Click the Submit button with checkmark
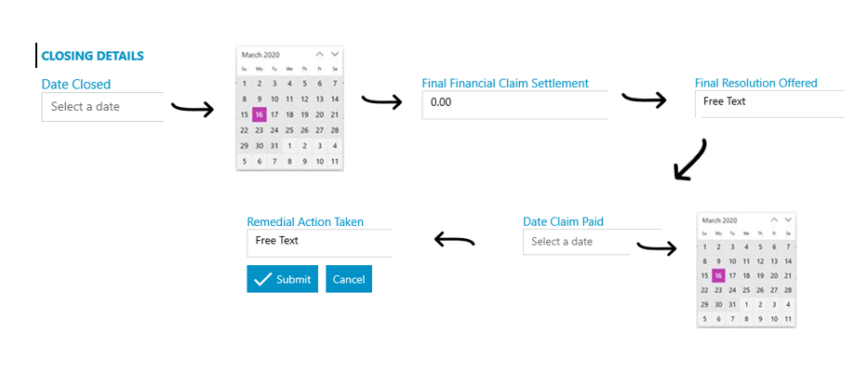The width and height of the screenshot is (868, 372). (282, 279)
